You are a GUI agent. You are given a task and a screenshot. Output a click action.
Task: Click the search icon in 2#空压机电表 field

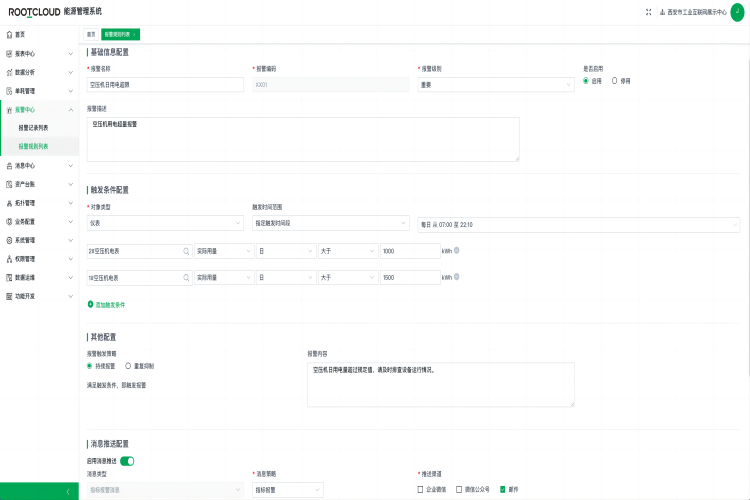click(185, 251)
